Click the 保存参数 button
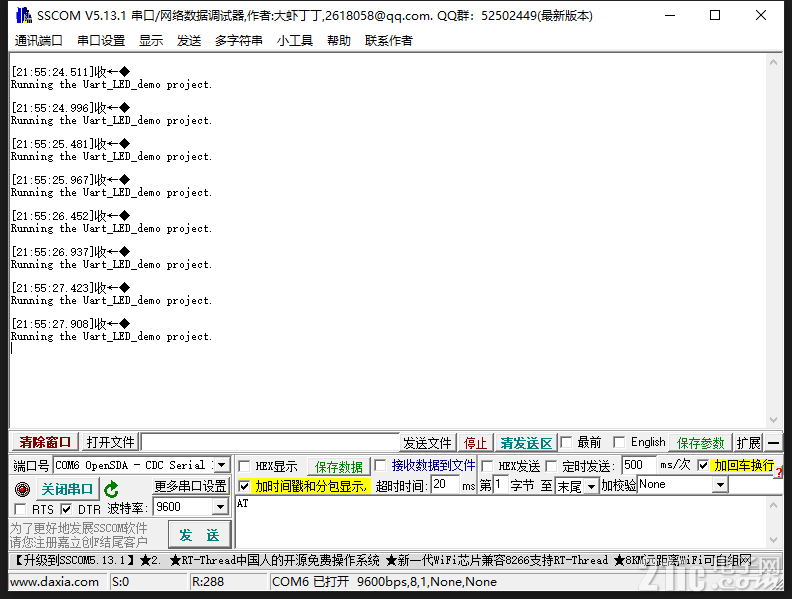This screenshot has height=599, width=792. pyautogui.click(x=701, y=443)
